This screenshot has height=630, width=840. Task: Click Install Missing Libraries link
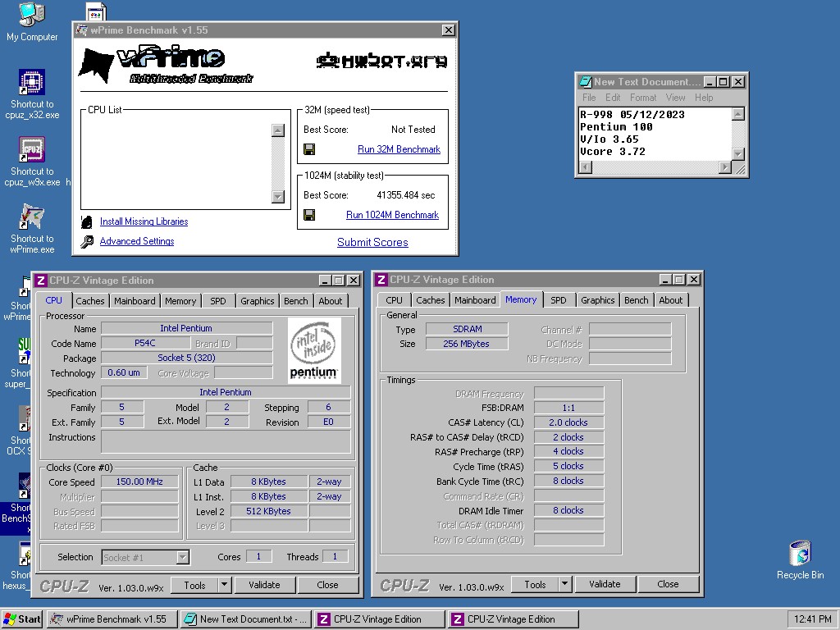pos(144,221)
